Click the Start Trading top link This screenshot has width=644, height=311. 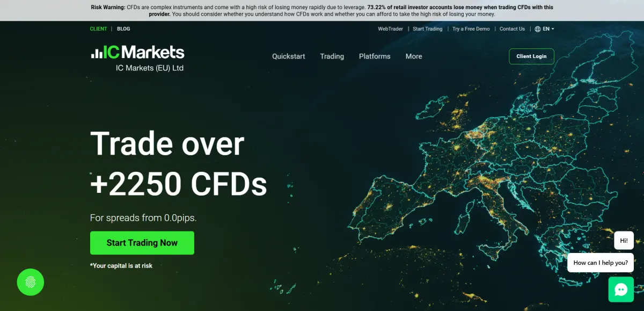point(428,29)
